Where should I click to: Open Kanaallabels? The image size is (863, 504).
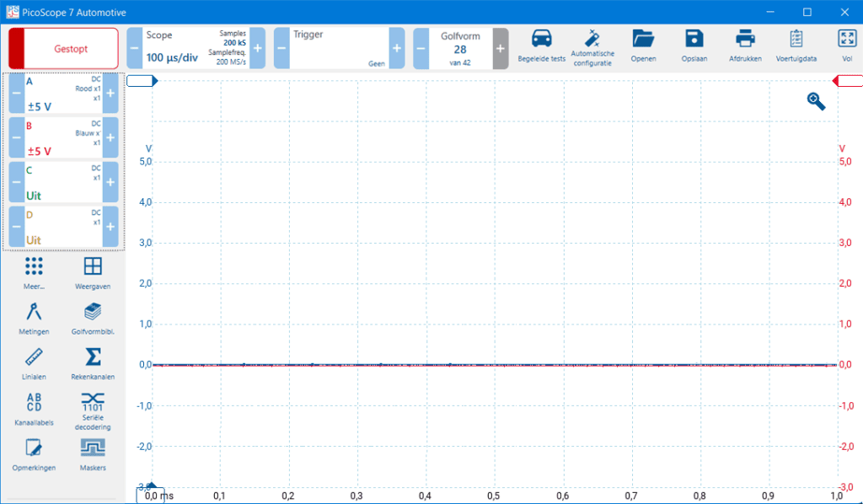click(33, 409)
